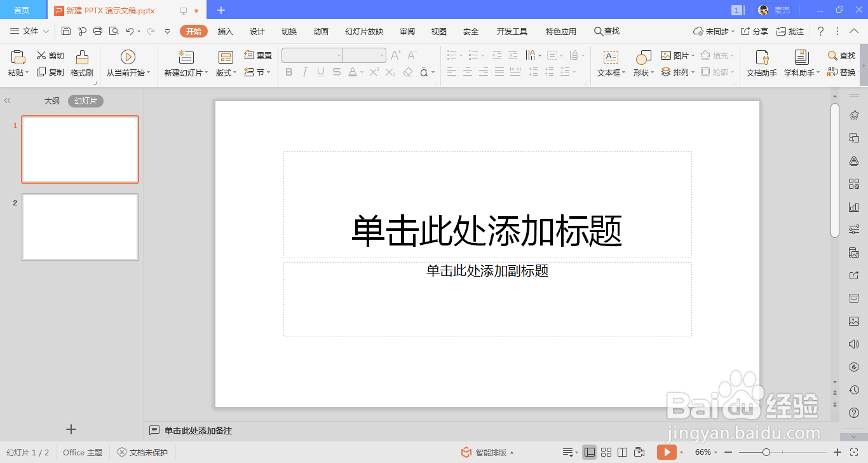
Task: Adjust the zoom slider handle
Action: pyautogui.click(x=766, y=452)
